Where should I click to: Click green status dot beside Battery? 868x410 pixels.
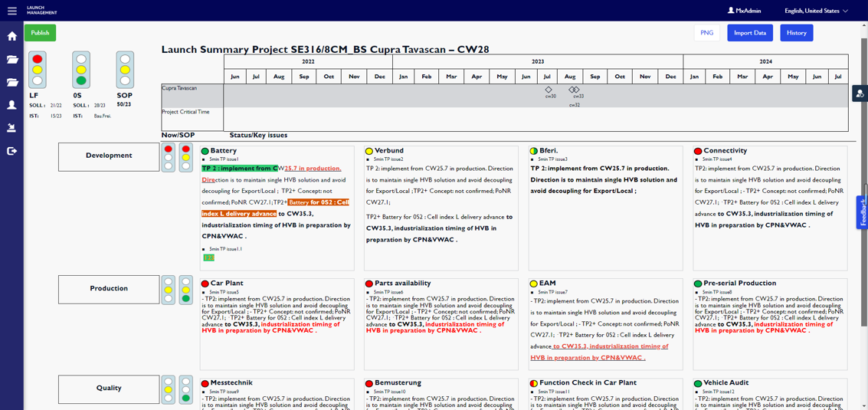205,151
